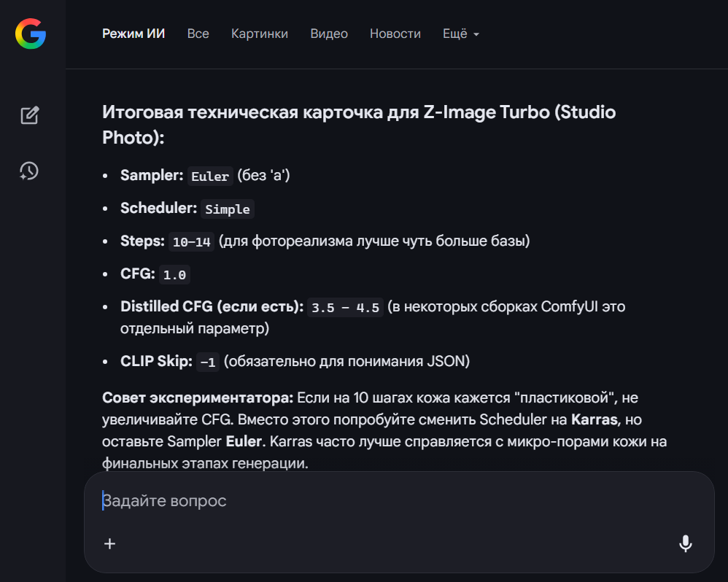Expand the Ещё dropdown menu
This screenshot has height=582, width=728.
point(460,34)
